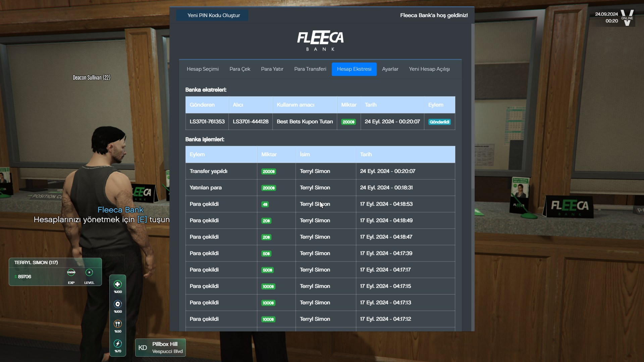Click the KD compass direction badge
Screen dimensions: 644x362
pos(143,348)
